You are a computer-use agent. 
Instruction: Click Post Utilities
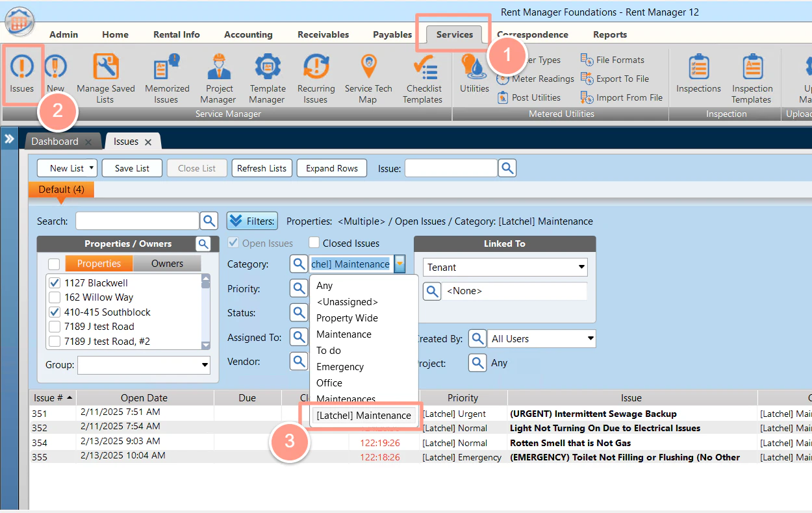(x=528, y=97)
